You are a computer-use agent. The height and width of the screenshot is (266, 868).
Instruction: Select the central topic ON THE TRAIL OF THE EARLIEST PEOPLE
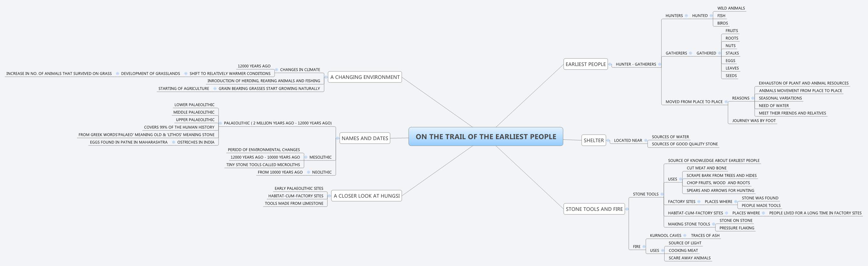point(485,136)
